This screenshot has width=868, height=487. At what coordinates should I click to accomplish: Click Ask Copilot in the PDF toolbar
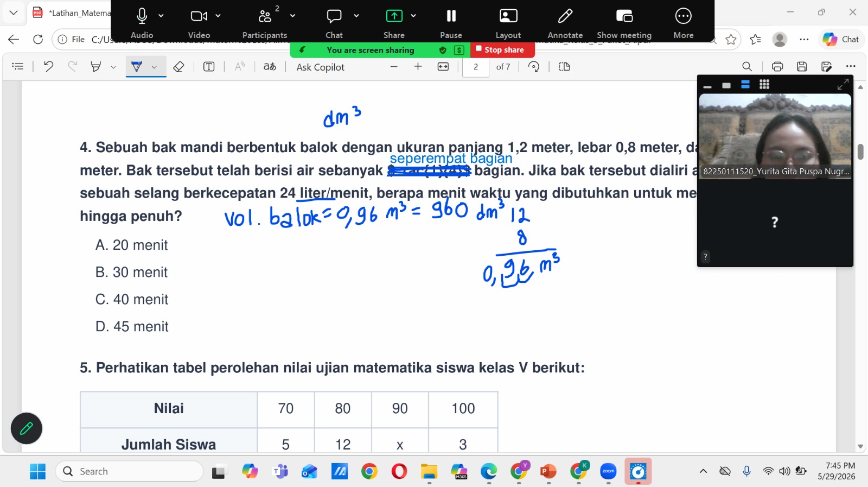[321, 67]
